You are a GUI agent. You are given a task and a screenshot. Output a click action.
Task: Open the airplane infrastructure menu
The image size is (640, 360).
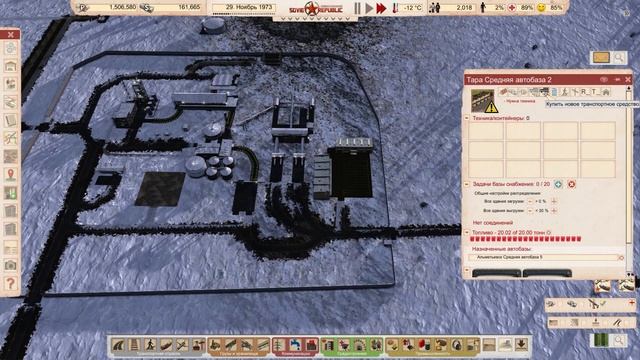pyautogui.click(x=182, y=345)
